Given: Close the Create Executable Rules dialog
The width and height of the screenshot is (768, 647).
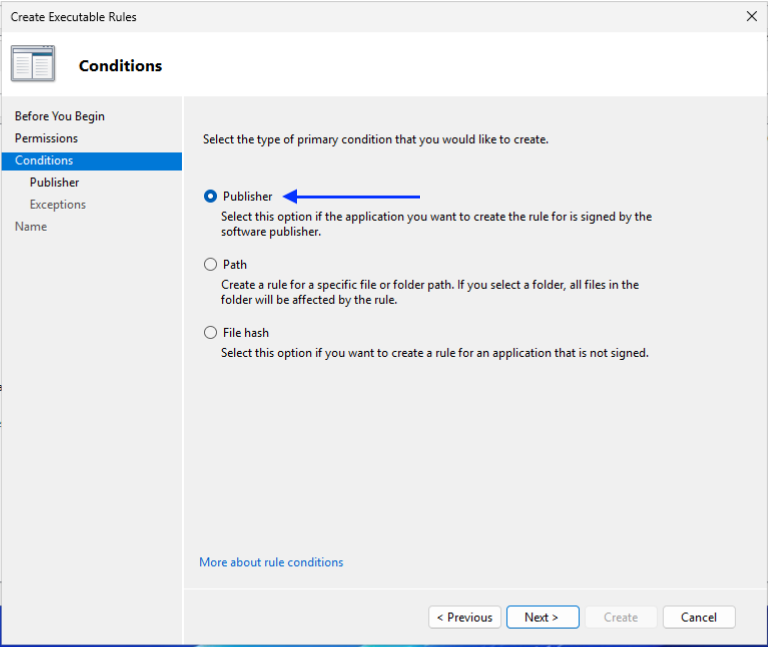Looking at the screenshot, I should [751, 16].
